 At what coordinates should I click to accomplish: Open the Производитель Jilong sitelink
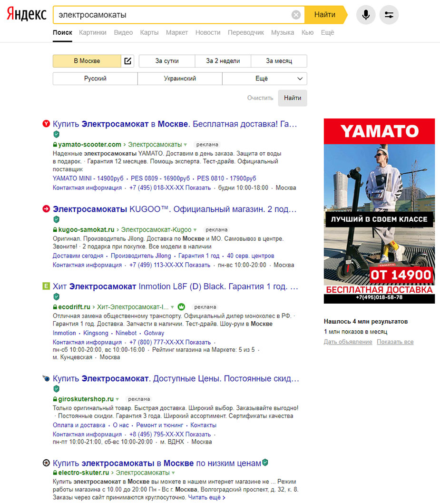pyautogui.click(x=141, y=256)
